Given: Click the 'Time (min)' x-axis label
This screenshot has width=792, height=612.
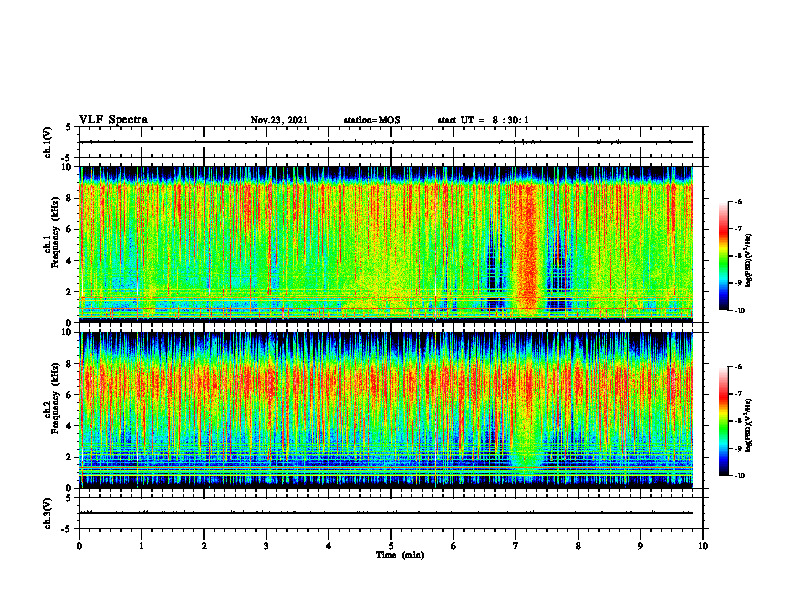Looking at the screenshot, I should (400, 555).
